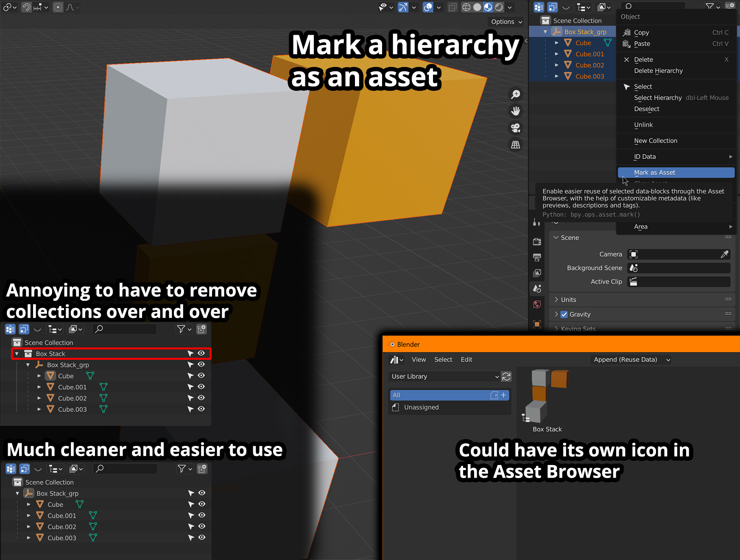Open the Object properties tab icon
Image resolution: width=740 pixels, height=560 pixels.
(x=537, y=324)
